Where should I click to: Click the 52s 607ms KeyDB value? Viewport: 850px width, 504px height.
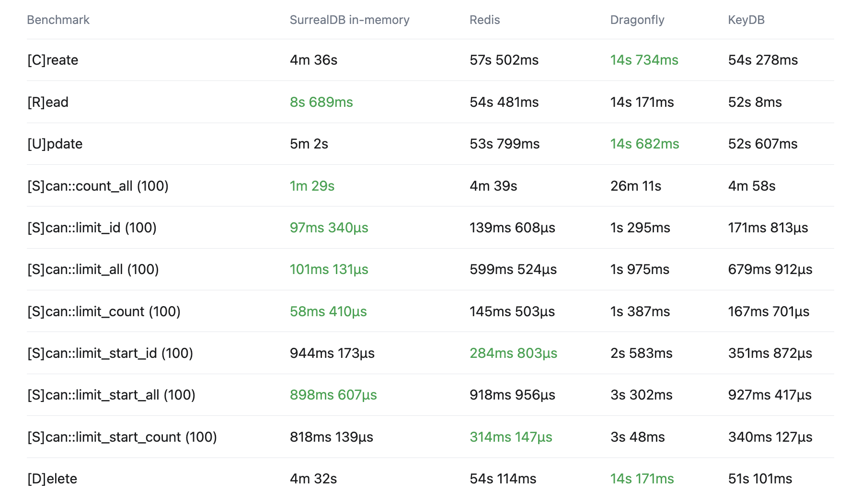point(763,144)
